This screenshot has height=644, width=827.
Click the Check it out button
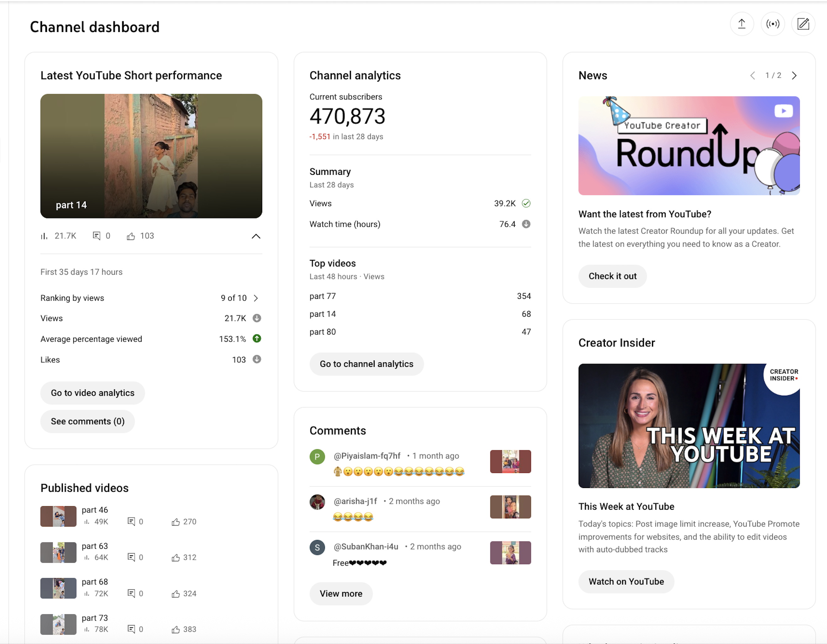(x=612, y=276)
